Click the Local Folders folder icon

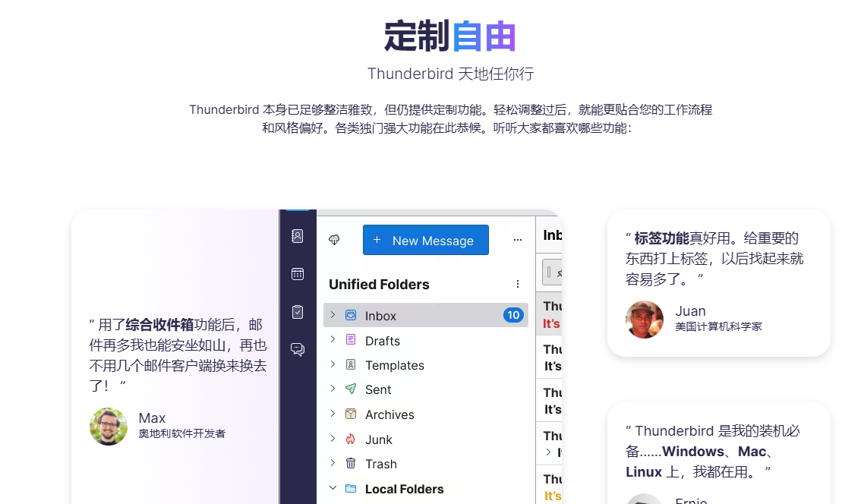click(x=351, y=489)
